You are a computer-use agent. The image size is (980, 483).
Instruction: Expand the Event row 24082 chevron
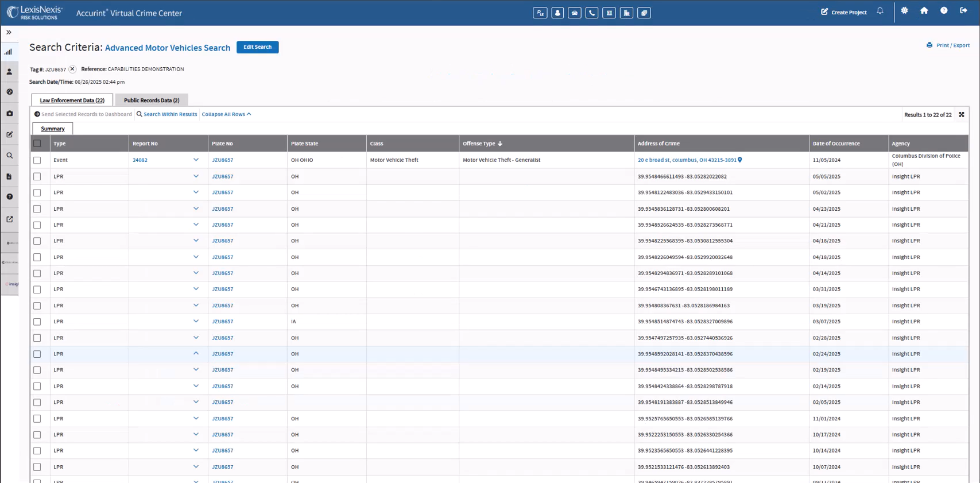tap(196, 160)
